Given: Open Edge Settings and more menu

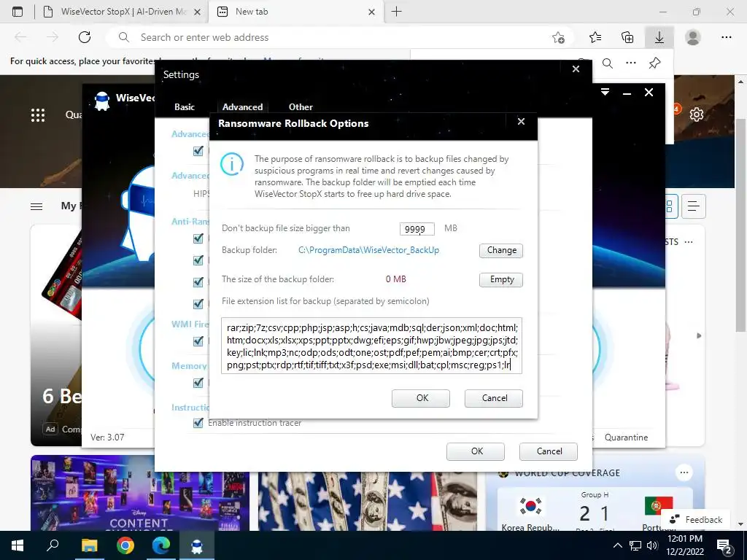Looking at the screenshot, I should (726, 37).
